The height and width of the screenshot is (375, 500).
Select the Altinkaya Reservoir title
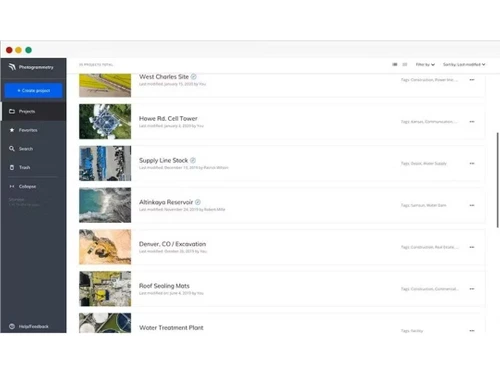166,202
